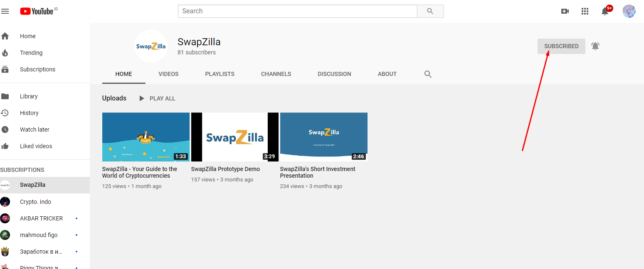Click the SUBSCRIPTIONS section header

click(22, 170)
